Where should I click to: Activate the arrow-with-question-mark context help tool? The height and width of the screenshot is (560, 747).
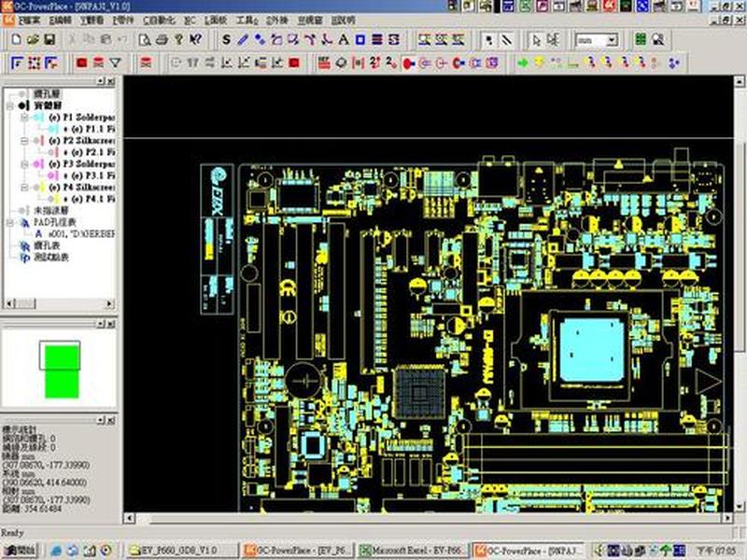pos(195,39)
